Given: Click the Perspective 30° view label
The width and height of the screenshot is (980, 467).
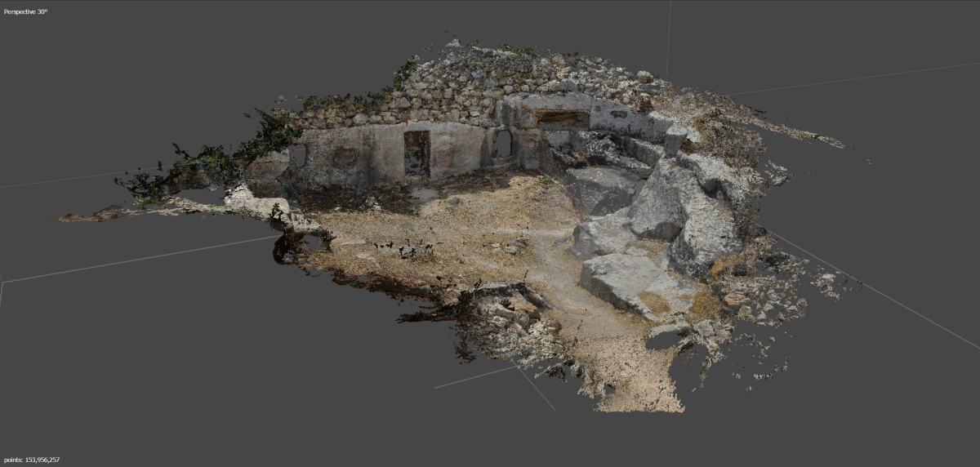Looking at the screenshot, I should pos(26,12).
